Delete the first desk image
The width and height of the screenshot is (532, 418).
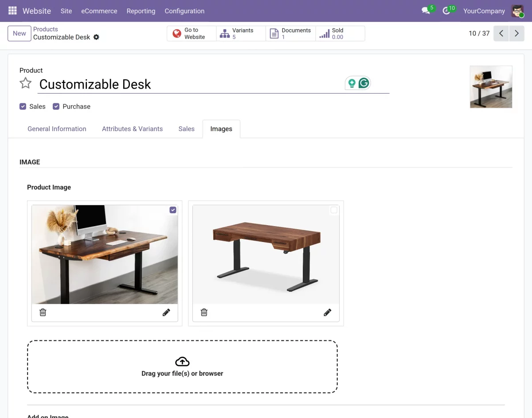click(x=43, y=313)
